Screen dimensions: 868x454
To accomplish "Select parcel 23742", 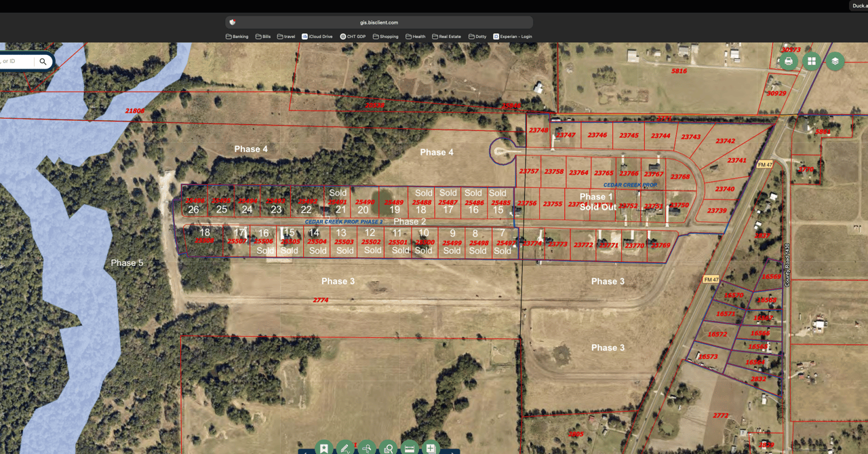I will (725, 141).
